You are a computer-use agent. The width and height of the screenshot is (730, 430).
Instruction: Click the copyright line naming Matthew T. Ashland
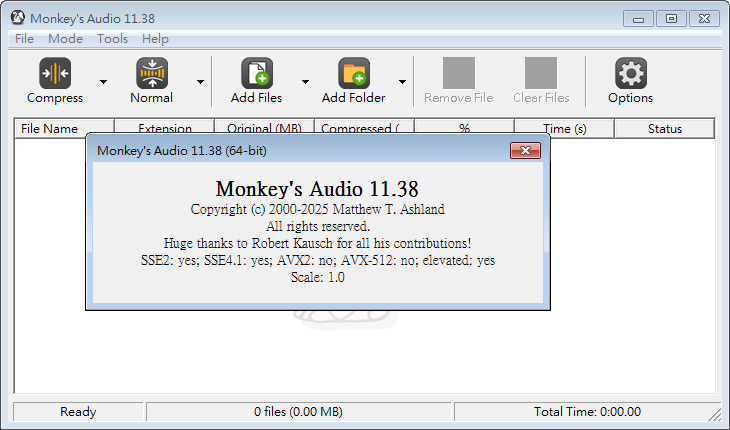[318, 209]
